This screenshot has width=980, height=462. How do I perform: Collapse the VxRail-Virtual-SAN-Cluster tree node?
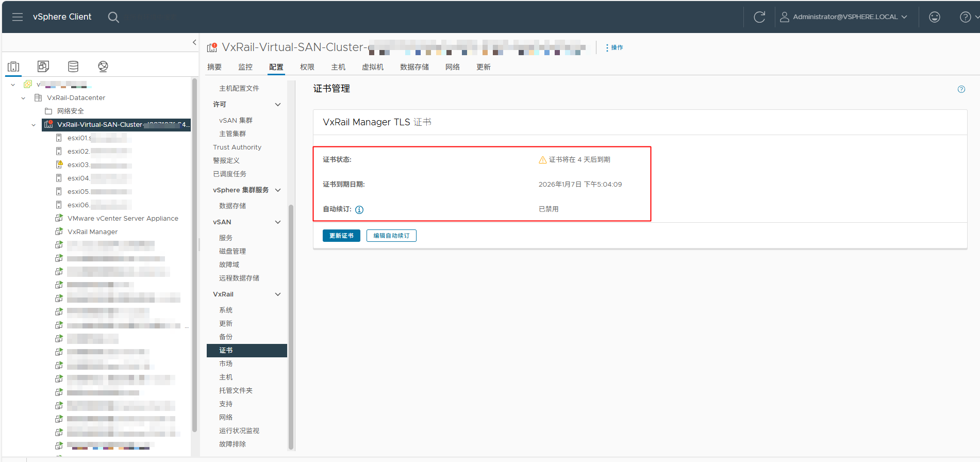pyautogui.click(x=34, y=125)
